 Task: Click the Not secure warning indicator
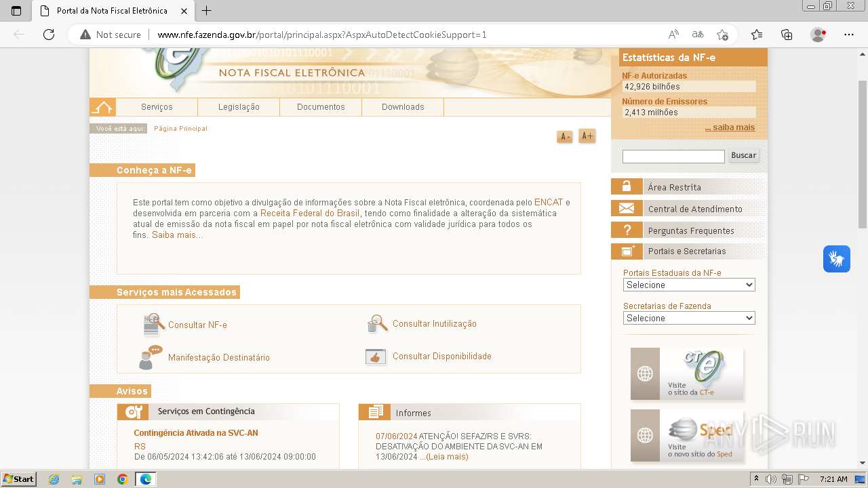coord(111,35)
